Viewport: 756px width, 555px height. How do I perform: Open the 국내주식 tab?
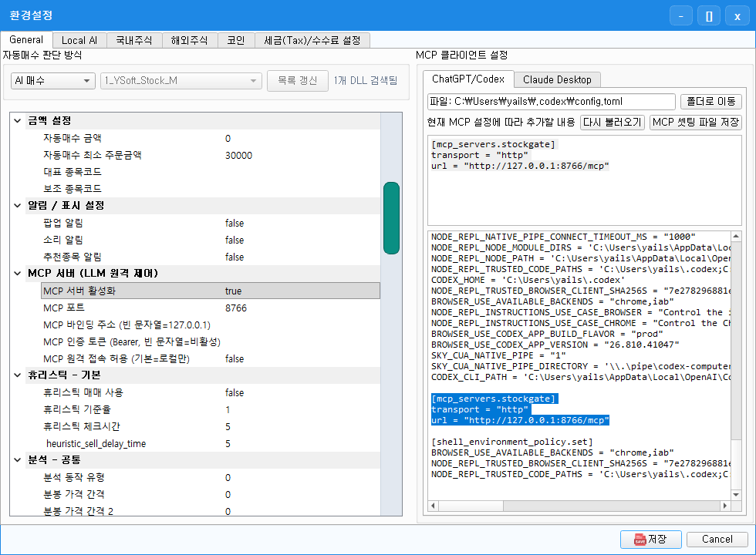(134, 40)
